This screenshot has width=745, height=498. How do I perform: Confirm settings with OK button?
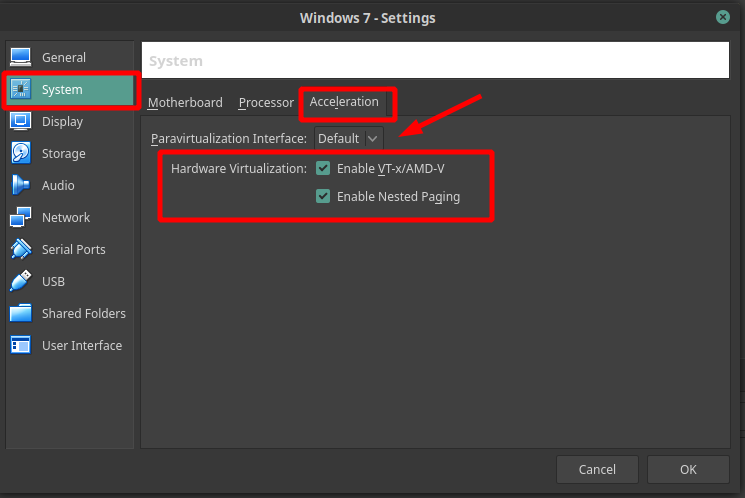click(688, 469)
